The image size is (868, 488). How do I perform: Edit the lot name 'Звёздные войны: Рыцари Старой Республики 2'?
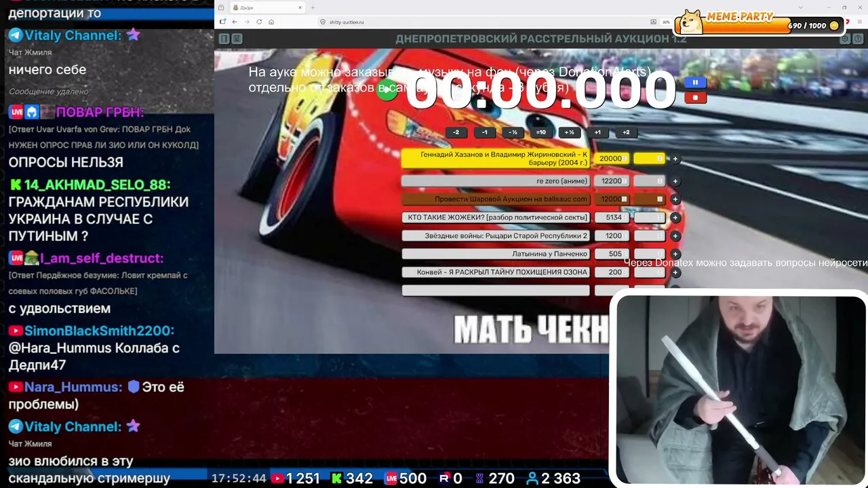[x=496, y=236]
